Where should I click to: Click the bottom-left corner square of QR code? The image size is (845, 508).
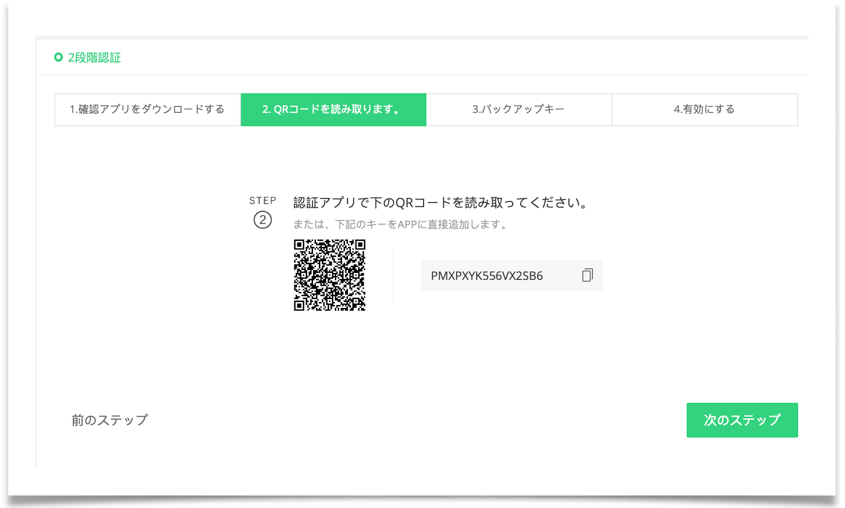click(300, 305)
